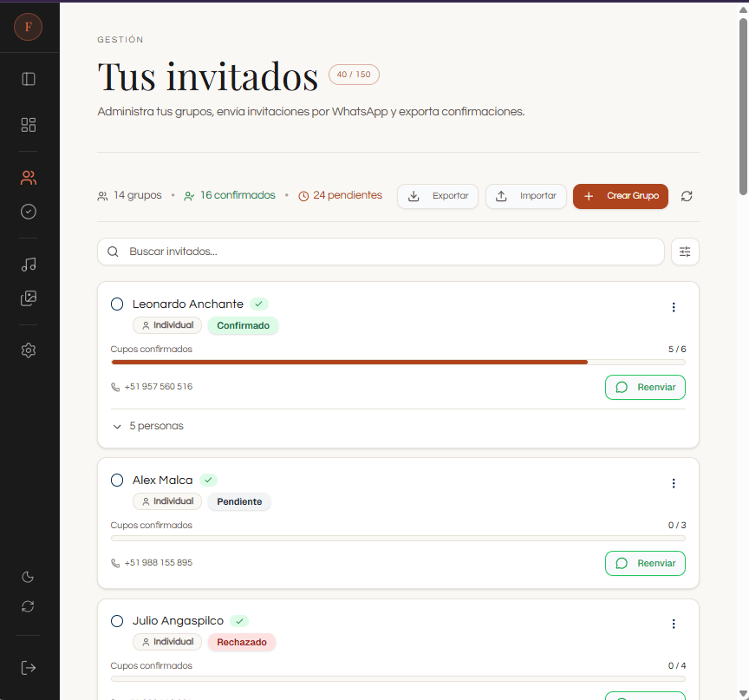Click the Confirmado status badge
This screenshot has height=700, width=749.
coord(243,325)
